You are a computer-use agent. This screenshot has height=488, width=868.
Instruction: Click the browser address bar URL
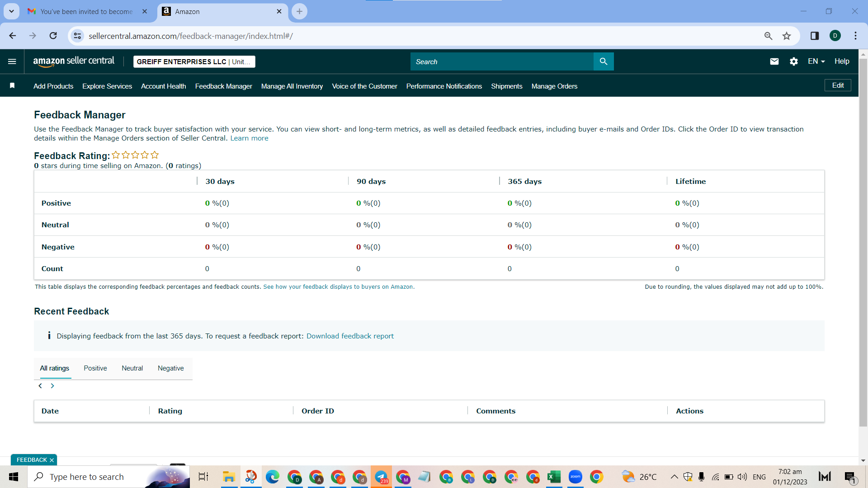191,36
